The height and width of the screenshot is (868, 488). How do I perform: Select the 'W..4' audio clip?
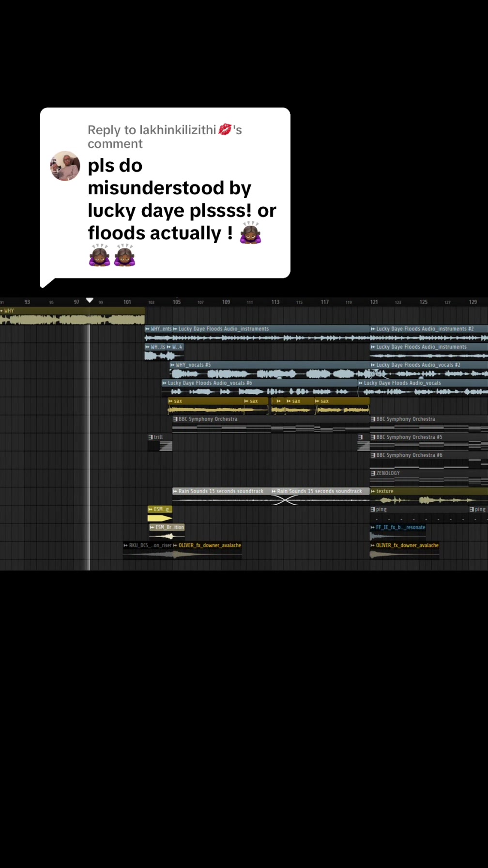(175, 352)
